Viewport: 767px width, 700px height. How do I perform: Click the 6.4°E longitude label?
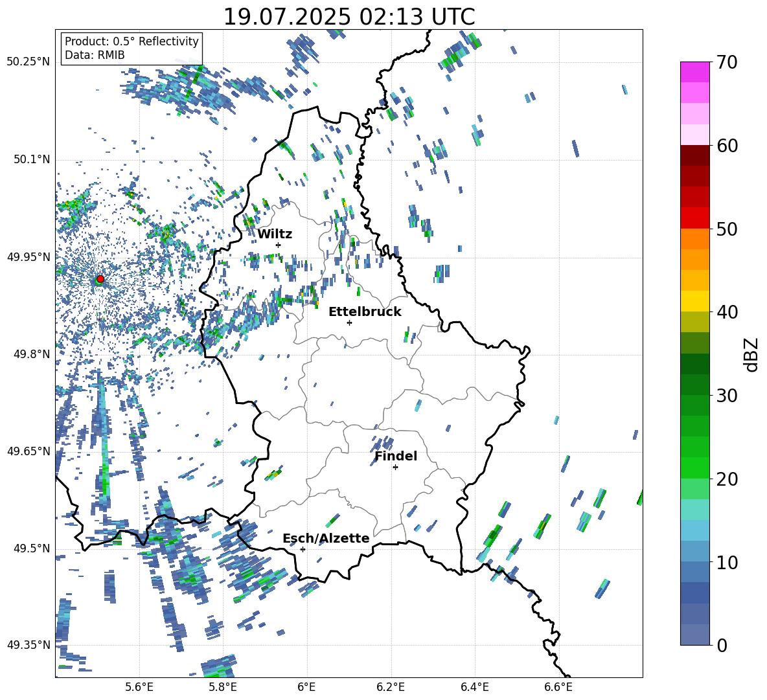click(x=474, y=687)
